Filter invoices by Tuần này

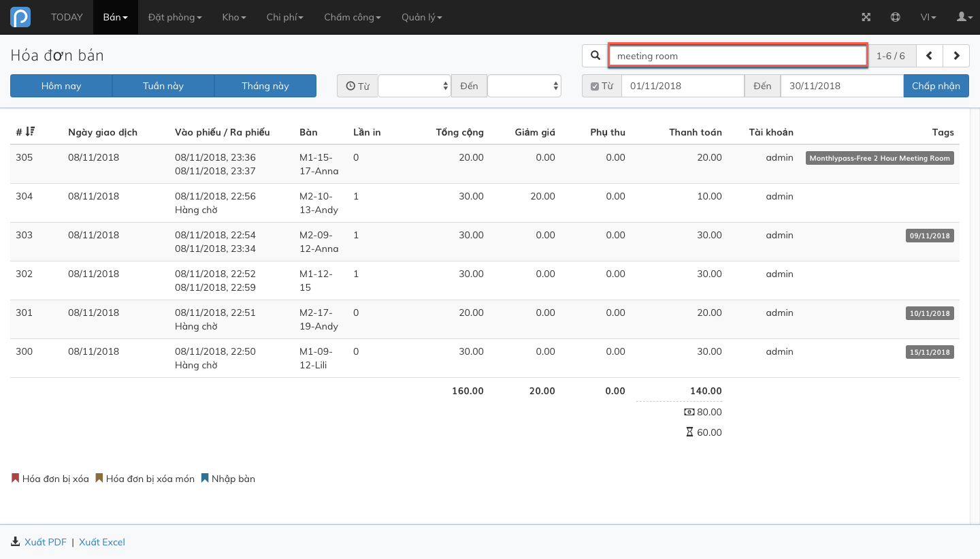coord(163,86)
